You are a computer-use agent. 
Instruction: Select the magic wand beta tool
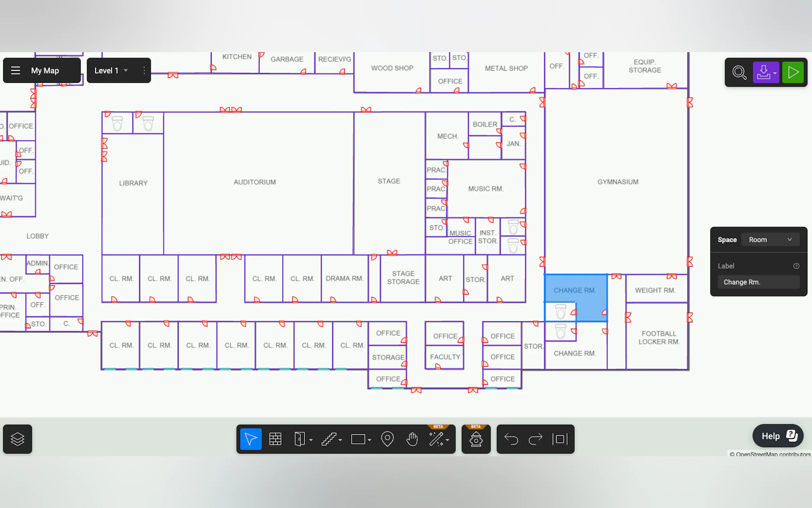(x=436, y=439)
